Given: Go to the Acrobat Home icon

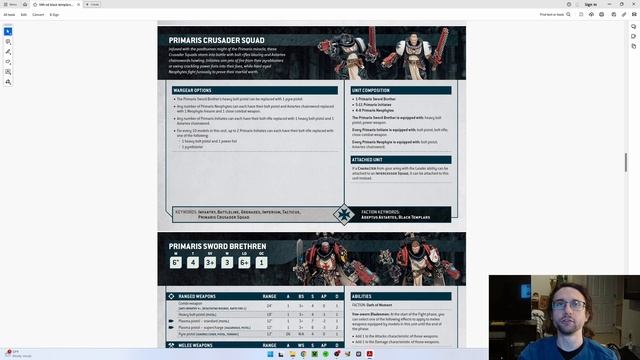Looking at the screenshot, I should point(25,4).
